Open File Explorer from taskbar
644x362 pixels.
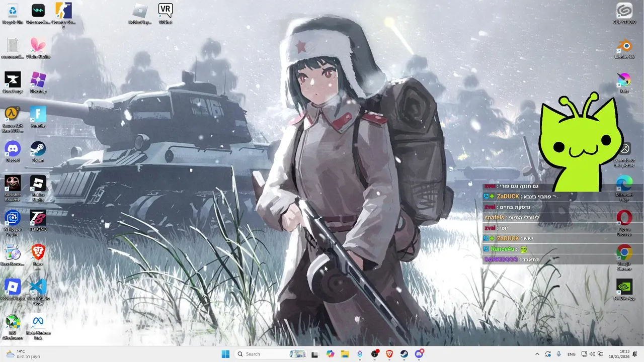pos(345,354)
